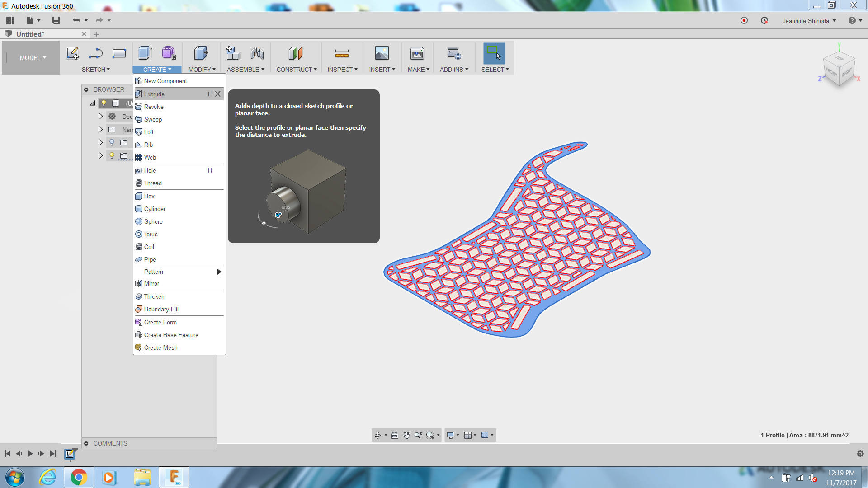Choose Extrude from the Create menu
Viewport: 868px width, 488px height.
pos(179,94)
